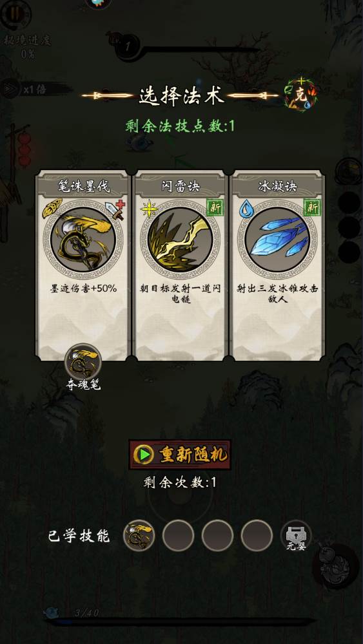Select the 笔诛墨伐 card title
This screenshot has height=644, width=363.
tap(83, 186)
